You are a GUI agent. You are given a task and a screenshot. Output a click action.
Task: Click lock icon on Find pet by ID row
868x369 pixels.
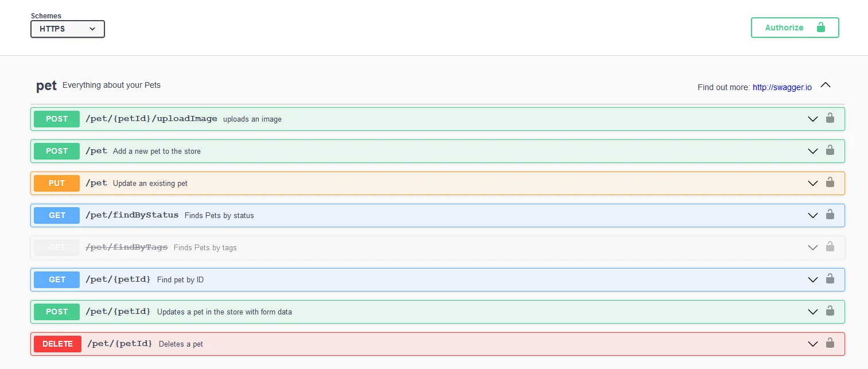pyautogui.click(x=830, y=279)
